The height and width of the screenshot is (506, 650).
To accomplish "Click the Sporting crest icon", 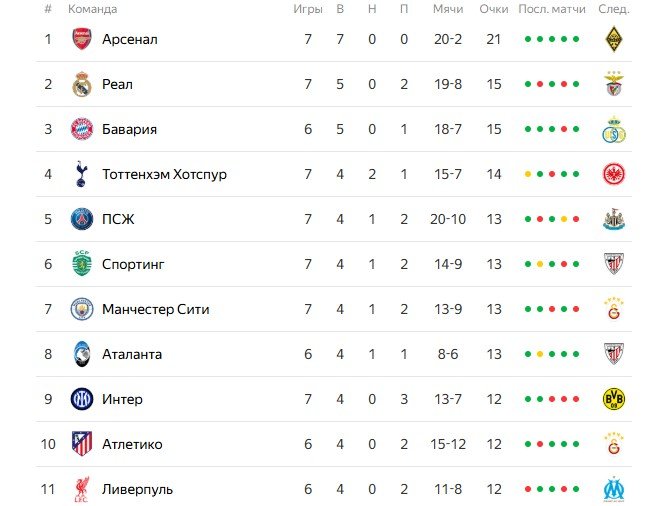I will coord(81,264).
